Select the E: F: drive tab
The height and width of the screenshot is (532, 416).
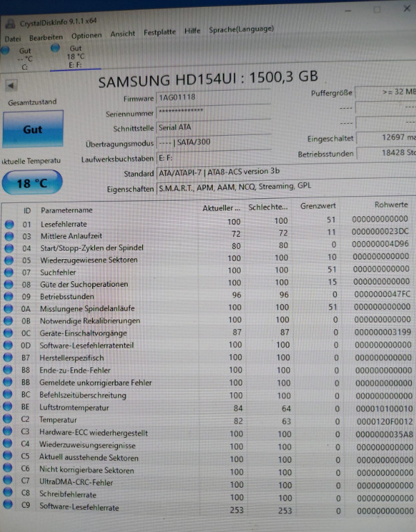pos(76,57)
